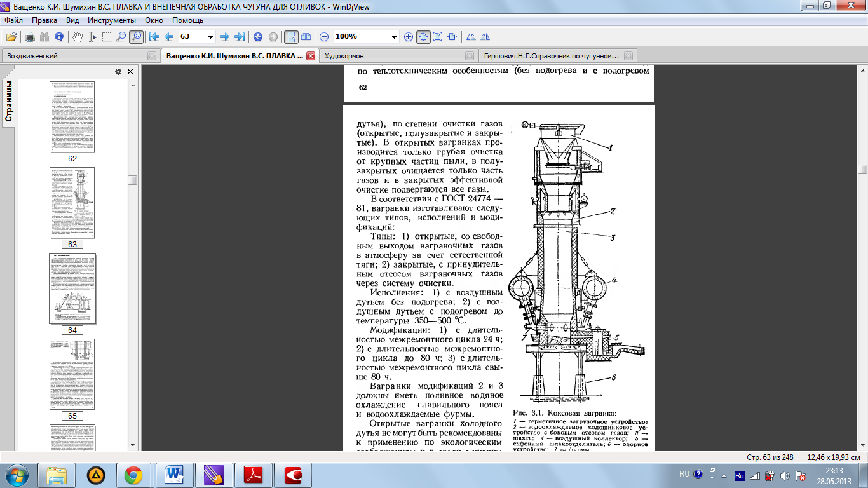This screenshot has height=488, width=868.
Task: Open the Вид menu
Action: click(x=72, y=20)
